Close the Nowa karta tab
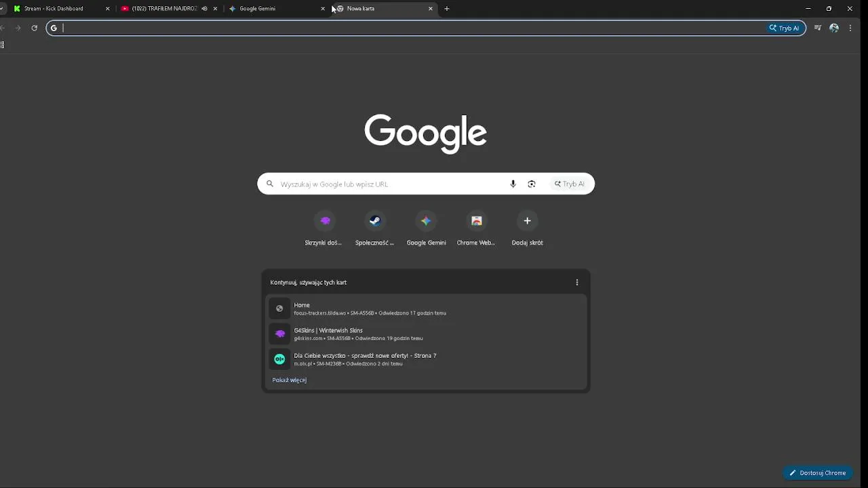The width and height of the screenshot is (868, 488). tap(431, 9)
